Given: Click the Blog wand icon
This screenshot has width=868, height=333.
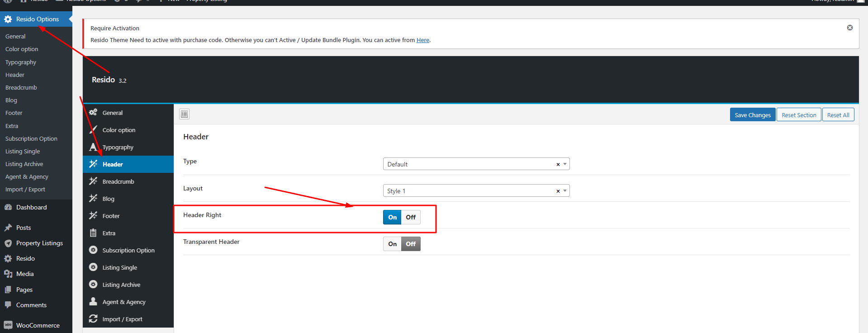Looking at the screenshot, I should click(93, 198).
